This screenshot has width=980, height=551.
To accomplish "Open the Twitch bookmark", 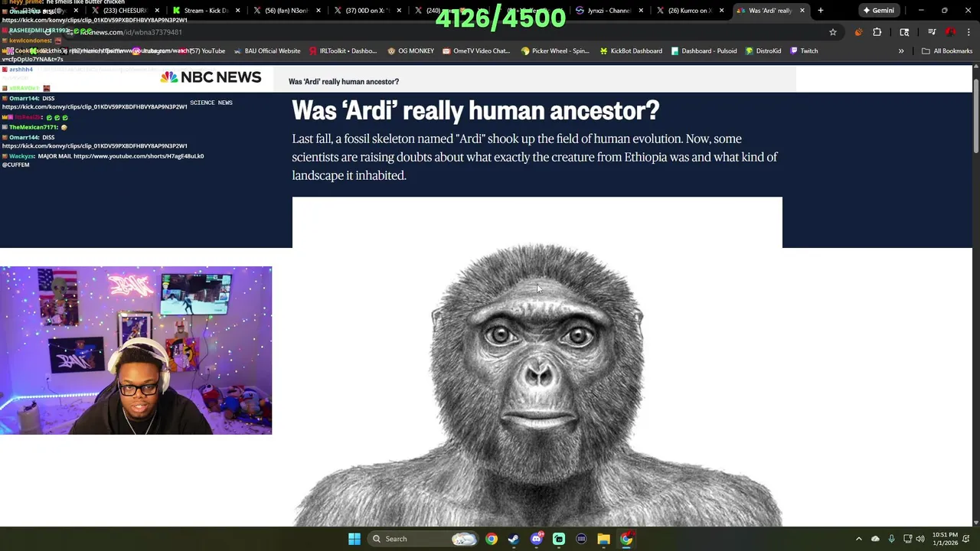I will click(x=804, y=51).
